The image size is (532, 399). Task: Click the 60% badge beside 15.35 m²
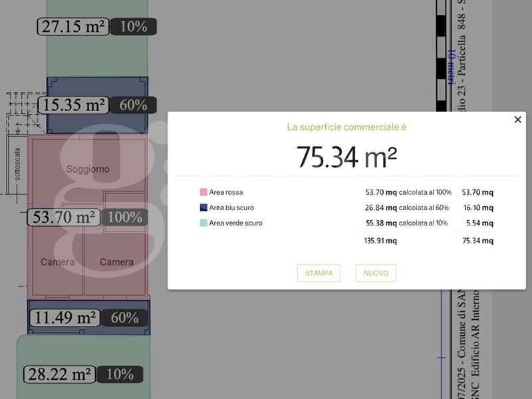(x=134, y=105)
